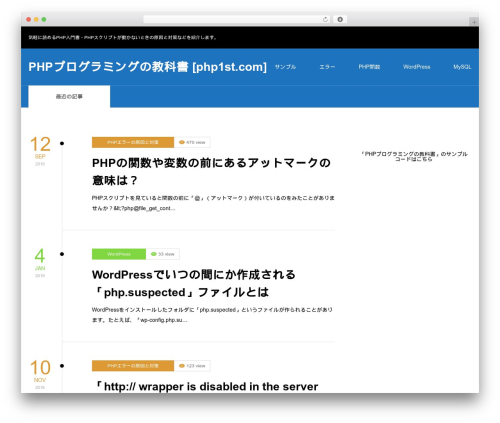The height and width of the screenshot is (423, 500).
Task: Open the サンプル menu item
Action: 285,67
